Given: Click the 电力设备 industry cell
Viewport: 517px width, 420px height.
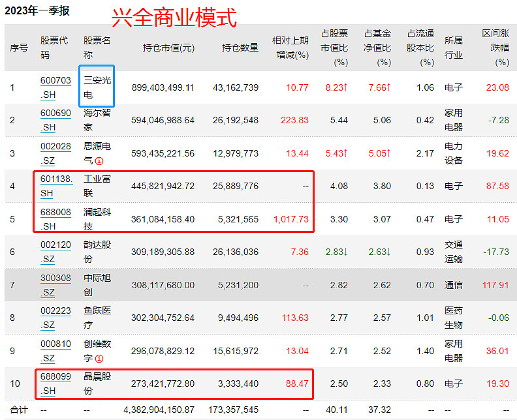Looking at the screenshot, I should click(x=454, y=153).
